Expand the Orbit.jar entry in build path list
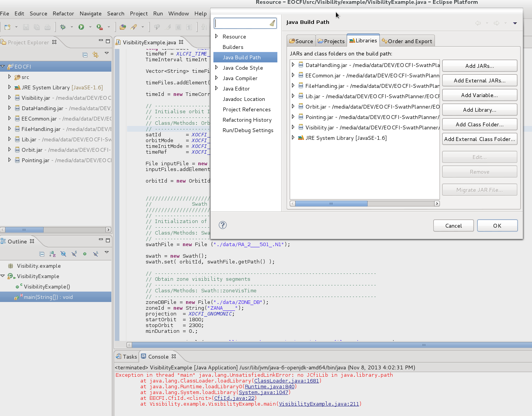The image size is (532, 416). pos(293,107)
